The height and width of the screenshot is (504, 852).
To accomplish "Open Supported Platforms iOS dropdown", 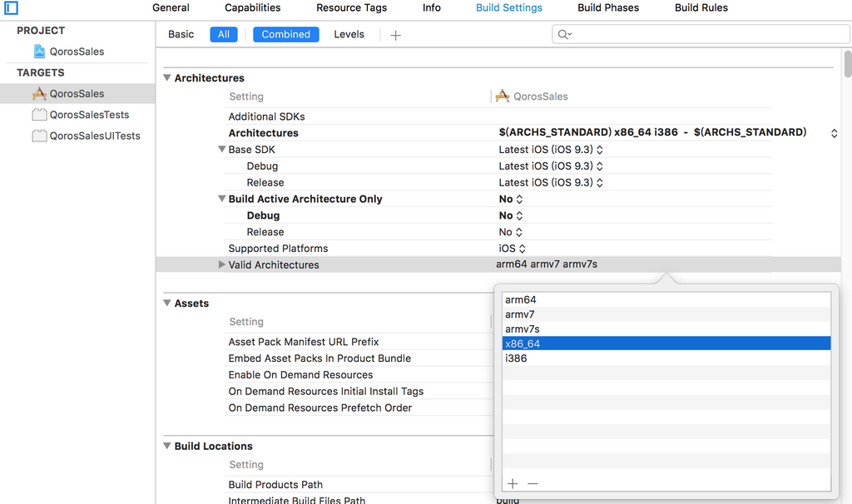I will (x=513, y=248).
